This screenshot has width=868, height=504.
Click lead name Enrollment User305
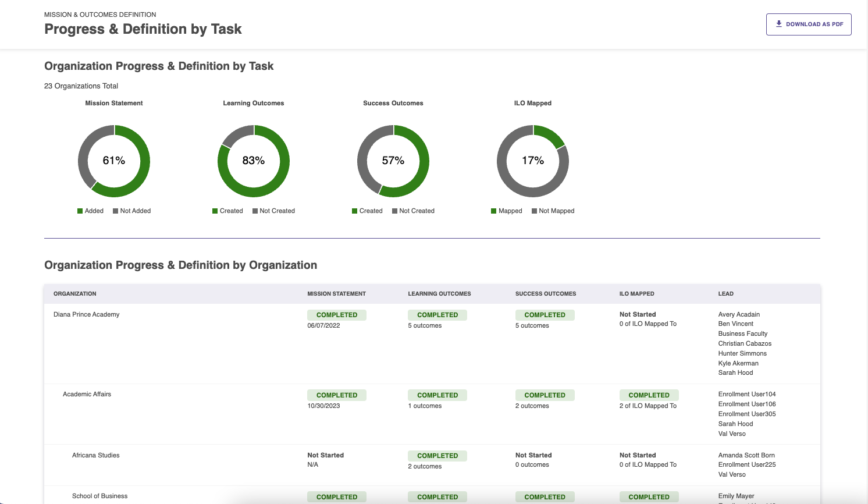click(x=747, y=414)
